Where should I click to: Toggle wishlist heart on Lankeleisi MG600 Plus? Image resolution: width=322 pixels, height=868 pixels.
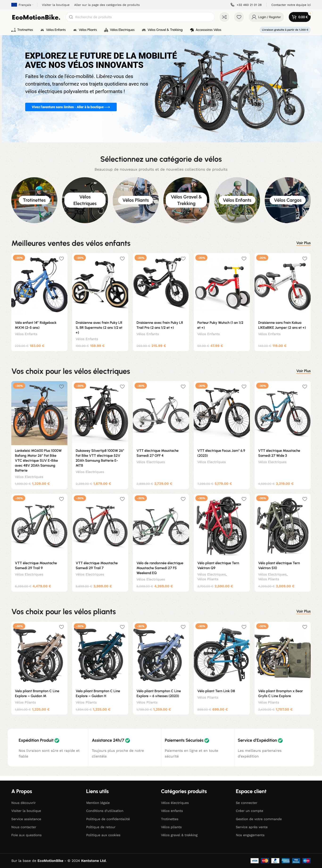click(61, 387)
